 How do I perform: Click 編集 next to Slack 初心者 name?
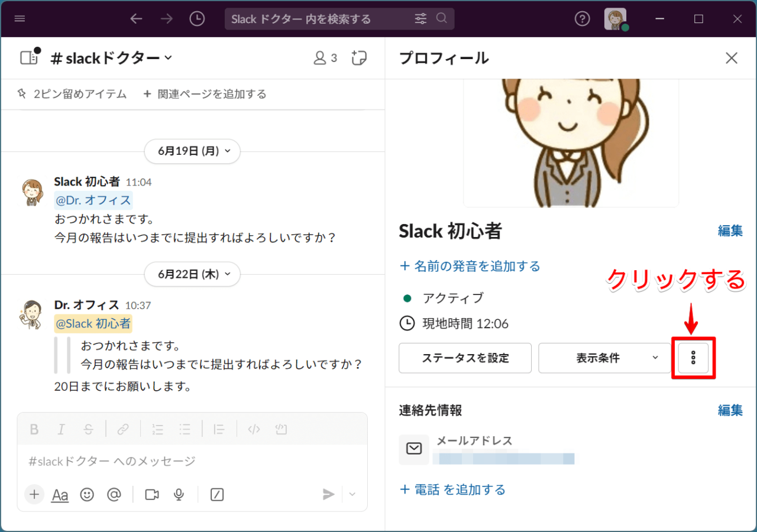tap(730, 231)
